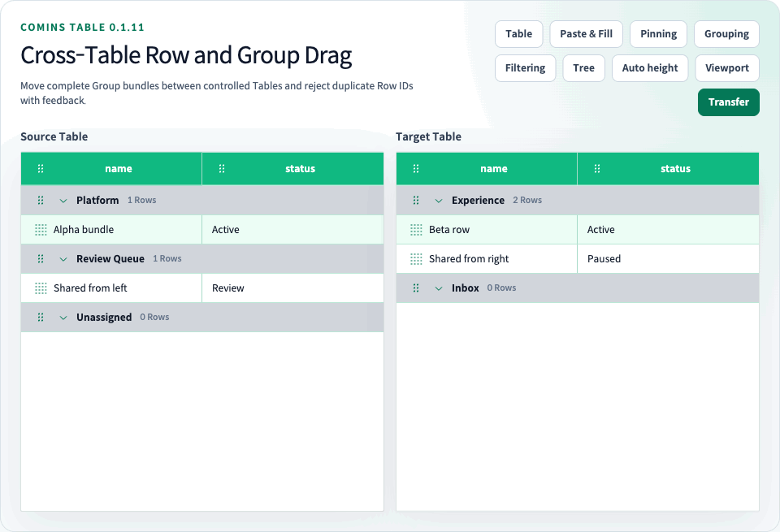Collapse the Unassigned group chevron

(x=63, y=318)
